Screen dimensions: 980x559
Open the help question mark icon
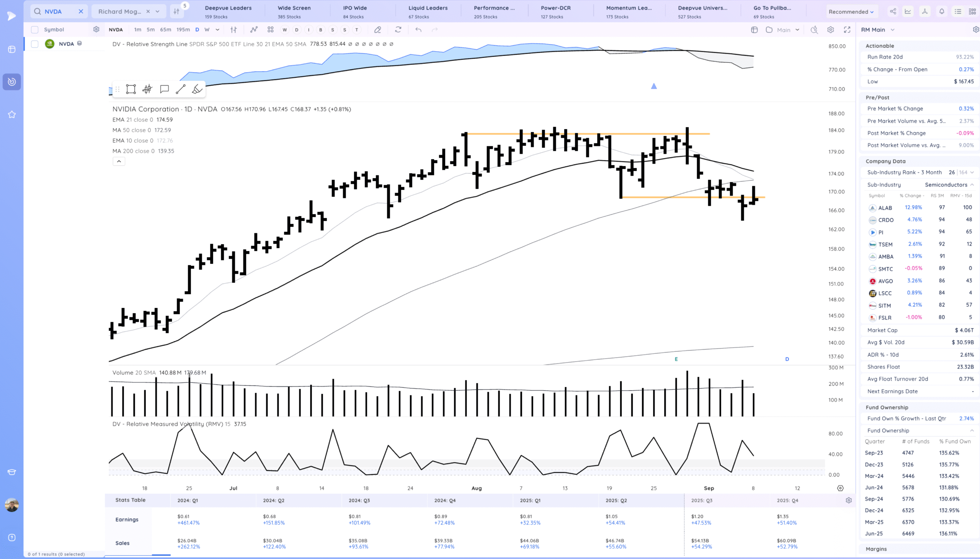pyautogui.click(x=12, y=538)
